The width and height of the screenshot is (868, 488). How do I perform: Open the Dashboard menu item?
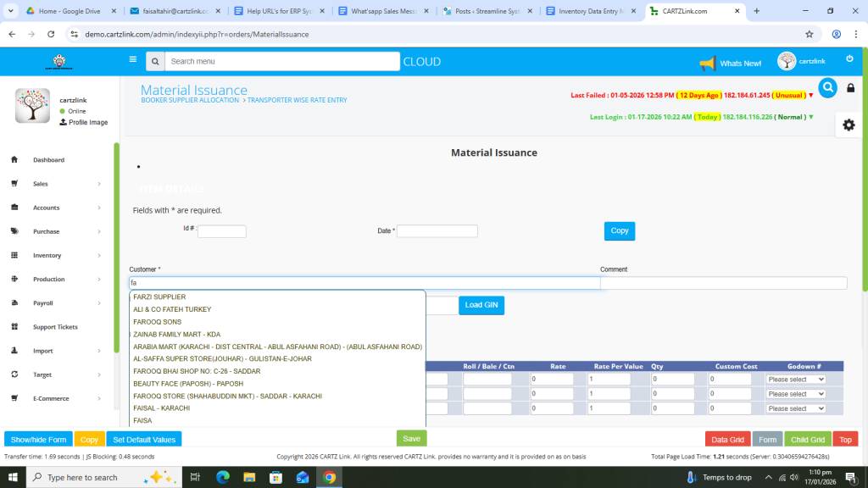48,160
